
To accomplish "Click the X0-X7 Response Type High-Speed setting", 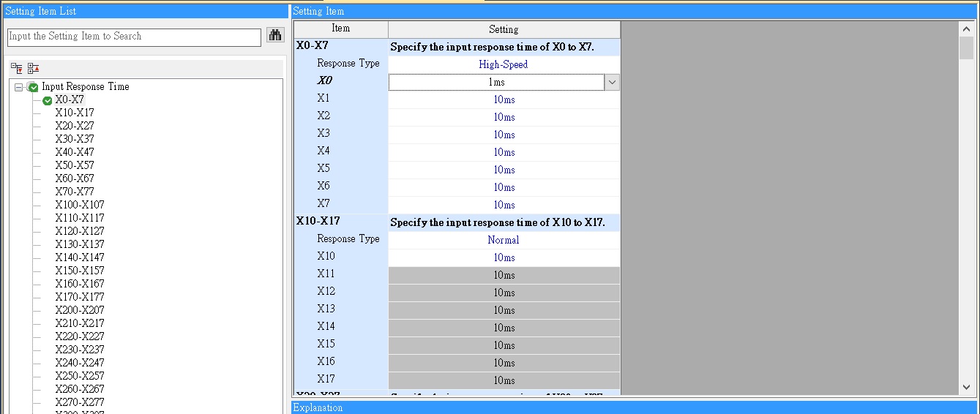I will pyautogui.click(x=504, y=64).
